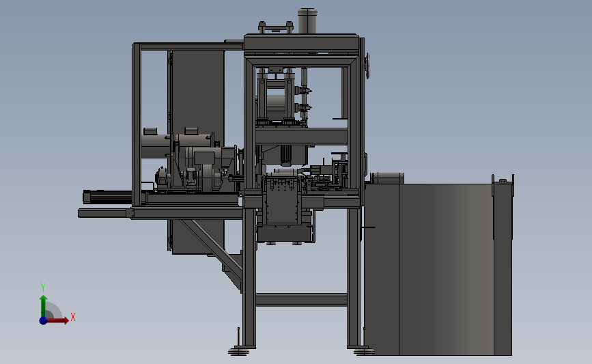This screenshot has height=364, width=592.
Task: Select the horizontal actuator cylinder protruding at far left
Action: (x=107, y=197)
